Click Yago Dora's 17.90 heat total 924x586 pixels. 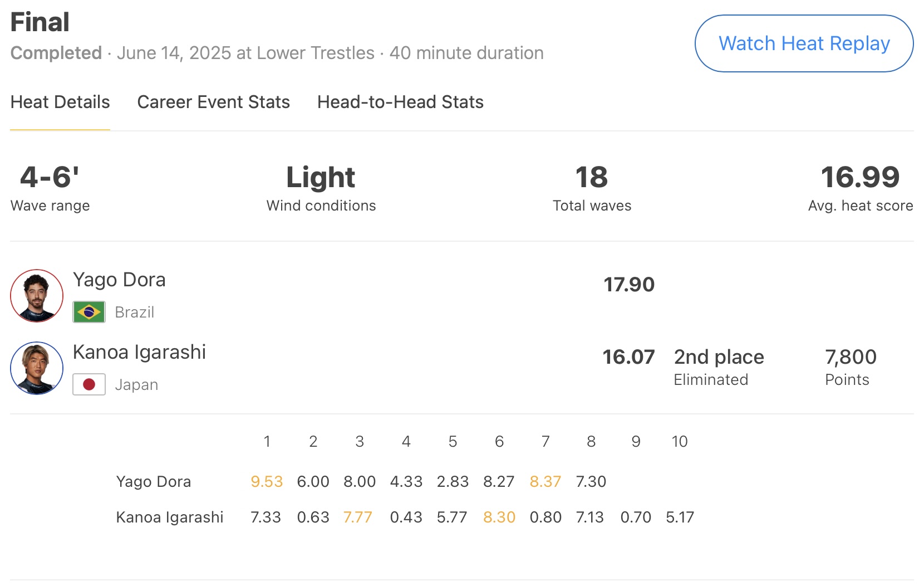tap(629, 285)
